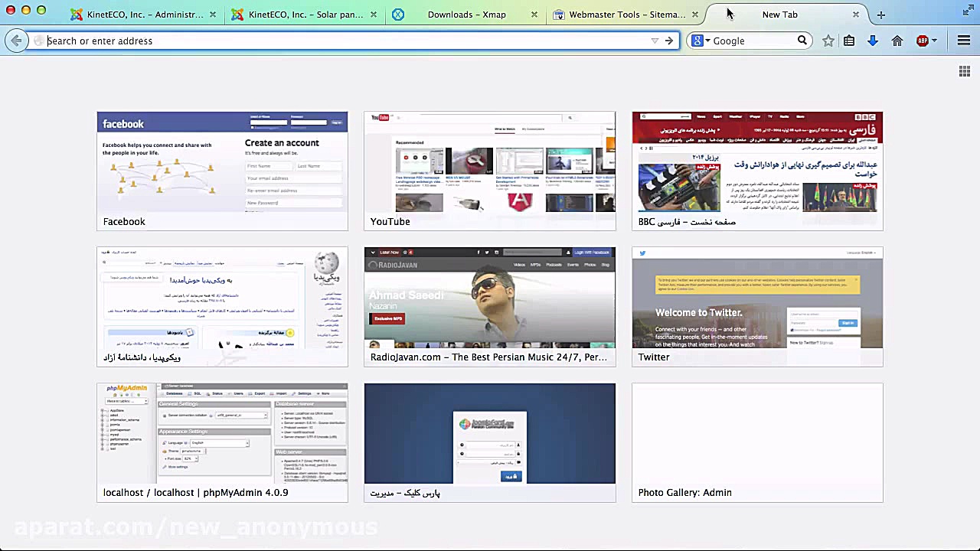Switch to KinetECO, Inc. – Administr... tab

[x=145, y=15]
